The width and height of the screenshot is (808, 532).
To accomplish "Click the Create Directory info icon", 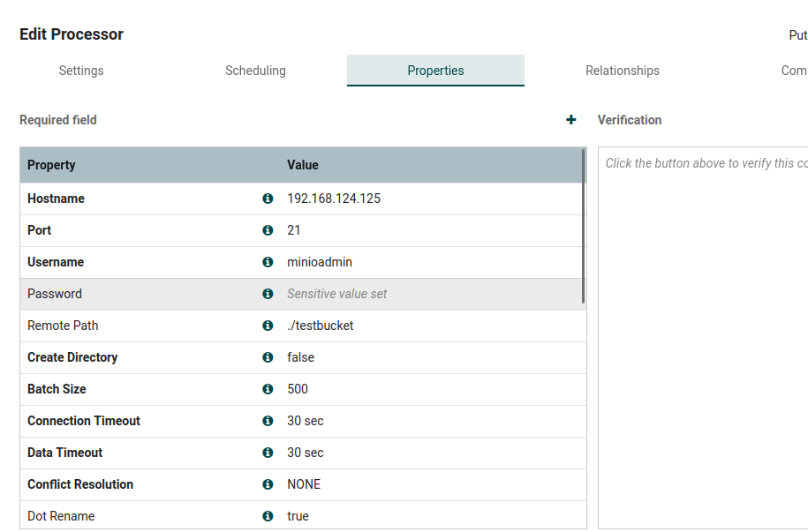I will click(x=268, y=357).
